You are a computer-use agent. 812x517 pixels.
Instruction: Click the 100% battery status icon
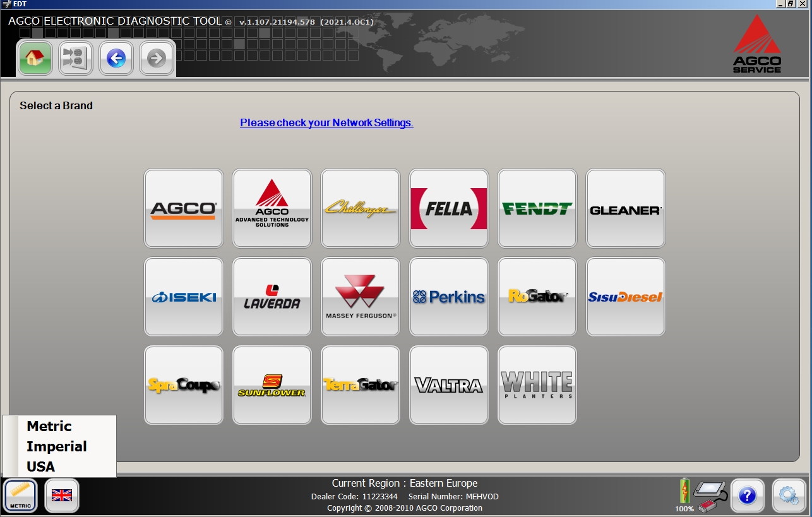tap(684, 496)
